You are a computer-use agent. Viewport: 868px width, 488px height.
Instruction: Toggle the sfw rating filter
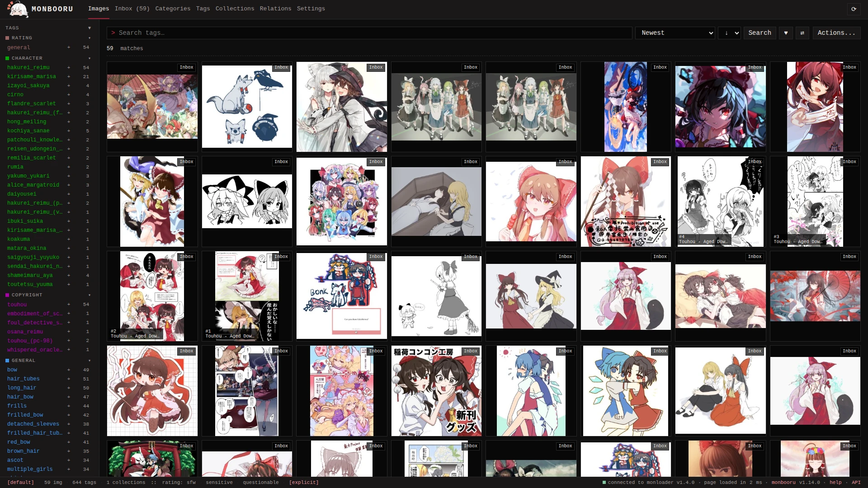(191, 483)
